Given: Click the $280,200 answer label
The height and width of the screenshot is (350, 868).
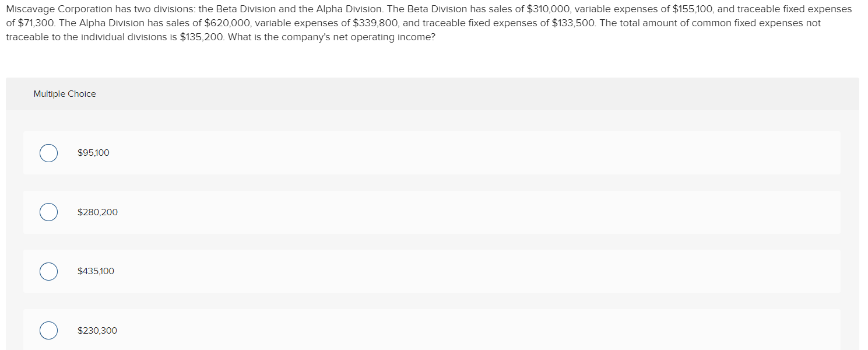Looking at the screenshot, I should [x=97, y=212].
